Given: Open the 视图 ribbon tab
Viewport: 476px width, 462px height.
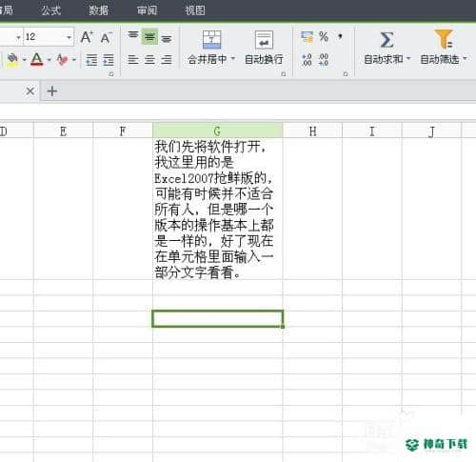Looking at the screenshot, I should pyautogui.click(x=195, y=10).
